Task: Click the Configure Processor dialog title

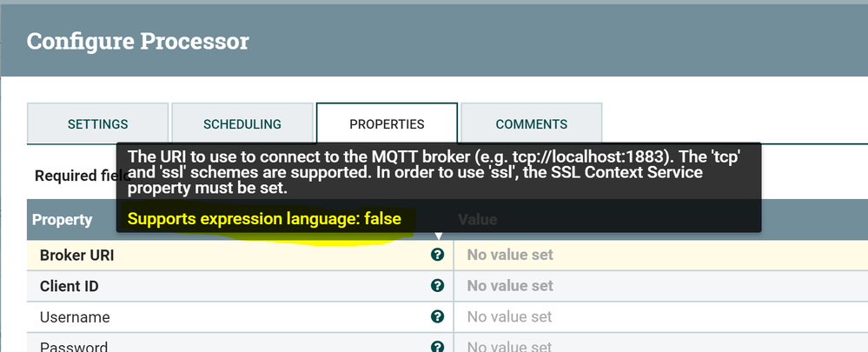Action: click(x=138, y=41)
